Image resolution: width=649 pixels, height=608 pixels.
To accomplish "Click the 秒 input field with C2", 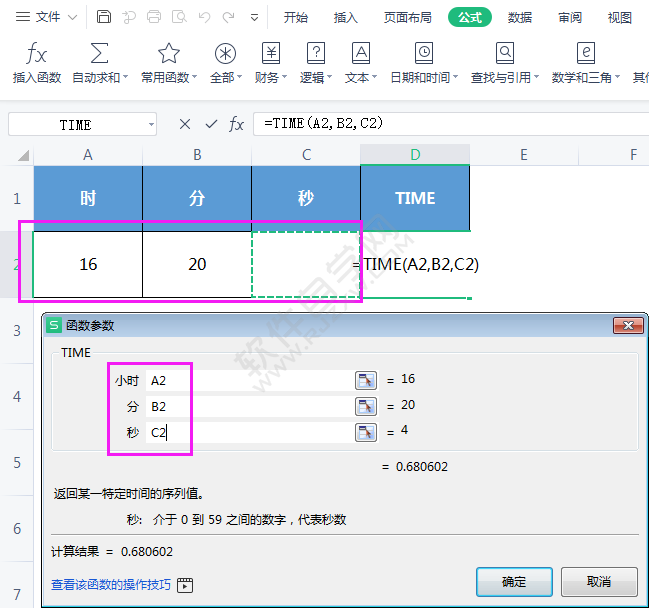I will pos(250,433).
